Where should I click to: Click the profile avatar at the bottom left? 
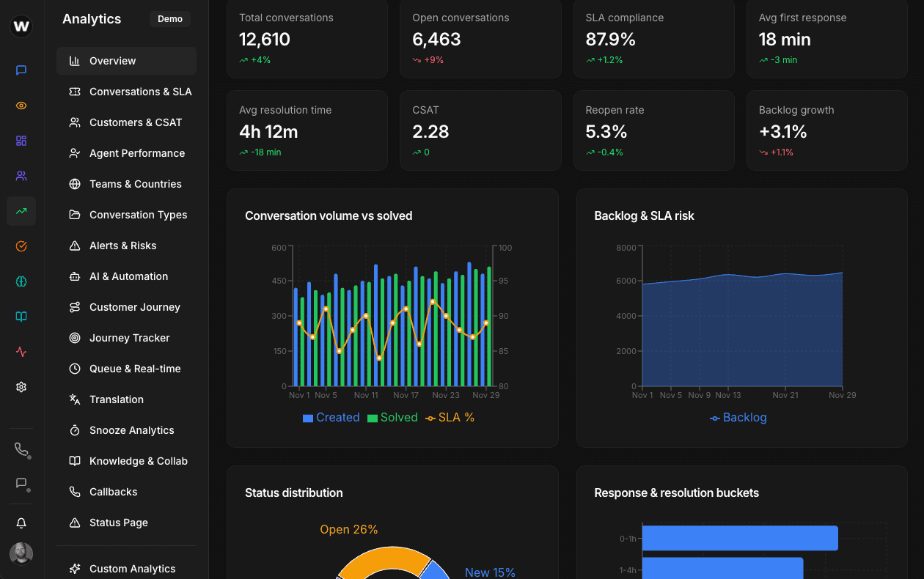21,553
